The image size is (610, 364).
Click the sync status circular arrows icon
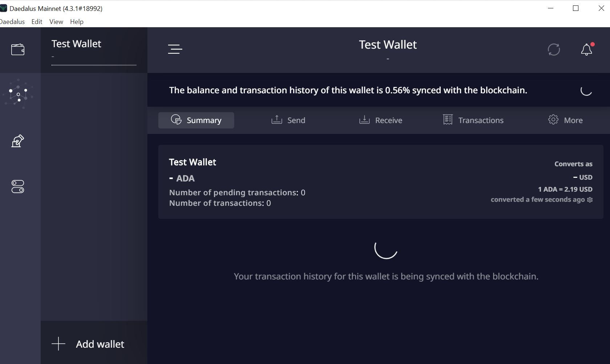[x=554, y=49]
